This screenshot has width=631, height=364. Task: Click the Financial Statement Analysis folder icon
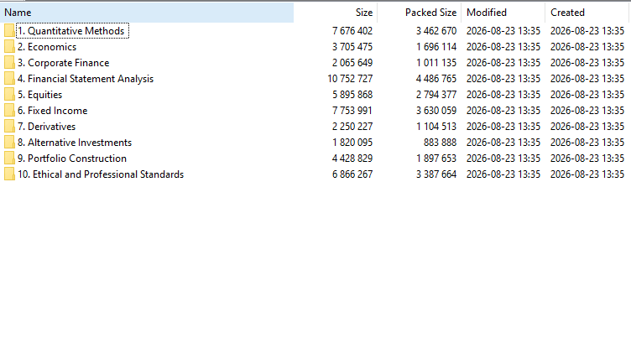9,79
